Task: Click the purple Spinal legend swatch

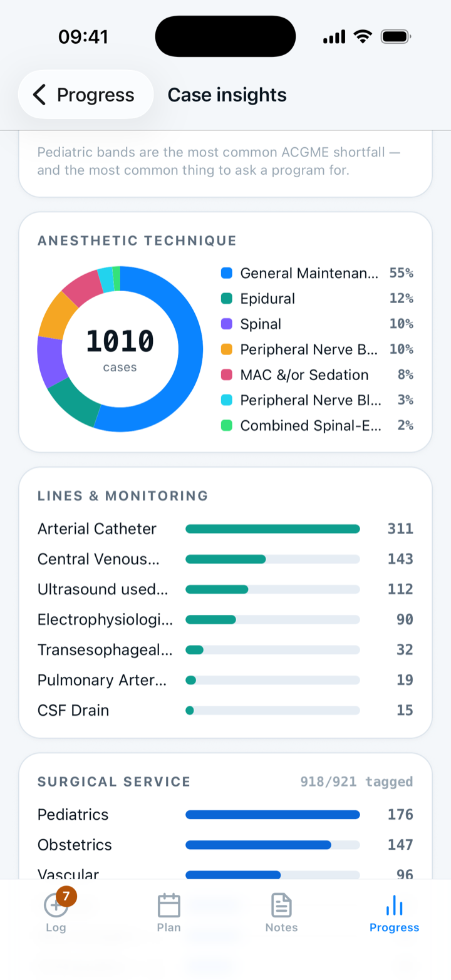Action: (x=227, y=324)
